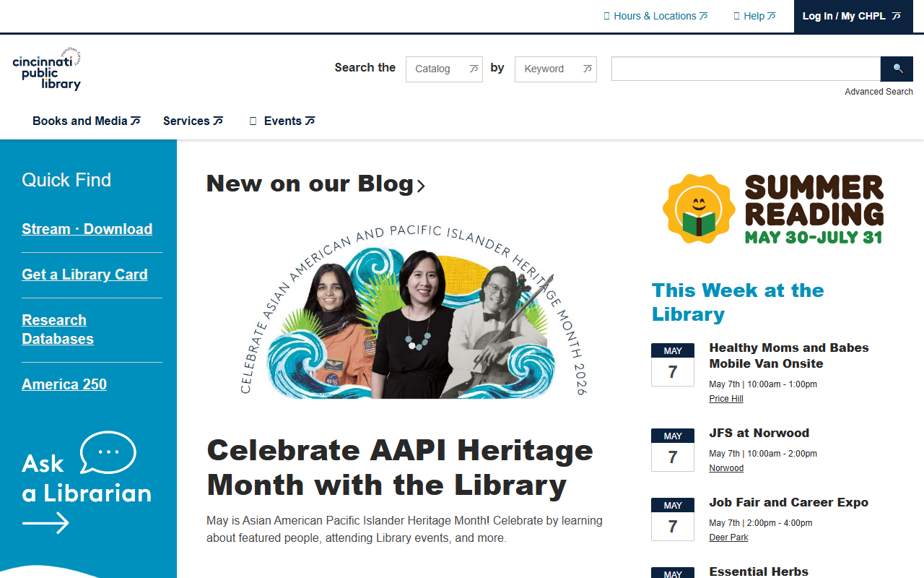Open the Job Fair and Career Expo event
924x578 pixels.
click(788, 502)
